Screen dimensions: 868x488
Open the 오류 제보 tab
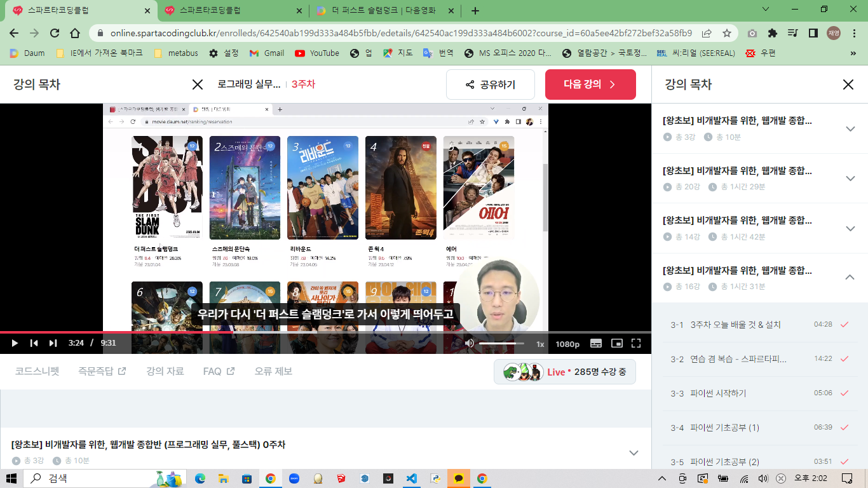coord(273,371)
